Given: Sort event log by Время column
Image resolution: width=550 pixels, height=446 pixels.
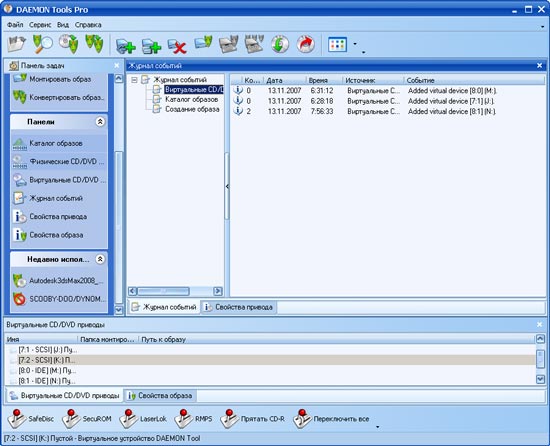Looking at the screenshot, I should [324, 80].
